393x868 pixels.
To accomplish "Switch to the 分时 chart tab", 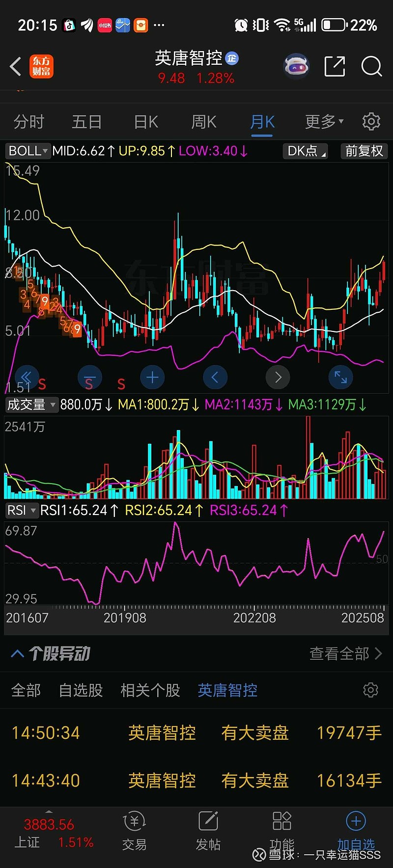I will tap(29, 121).
